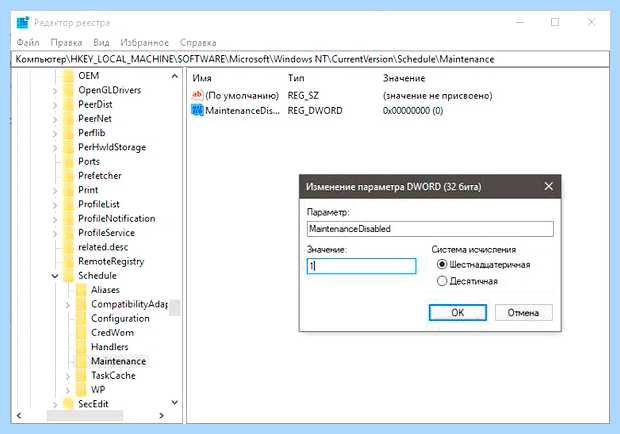
Task: Close the DWORD edit dialog
Action: pos(548,186)
